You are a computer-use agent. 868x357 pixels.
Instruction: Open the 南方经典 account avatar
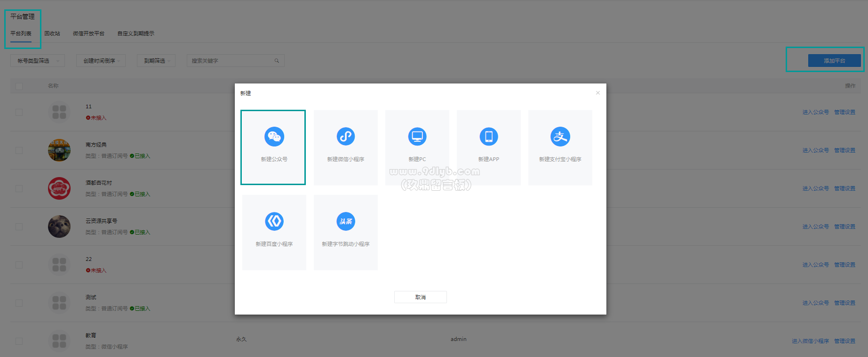(x=59, y=150)
